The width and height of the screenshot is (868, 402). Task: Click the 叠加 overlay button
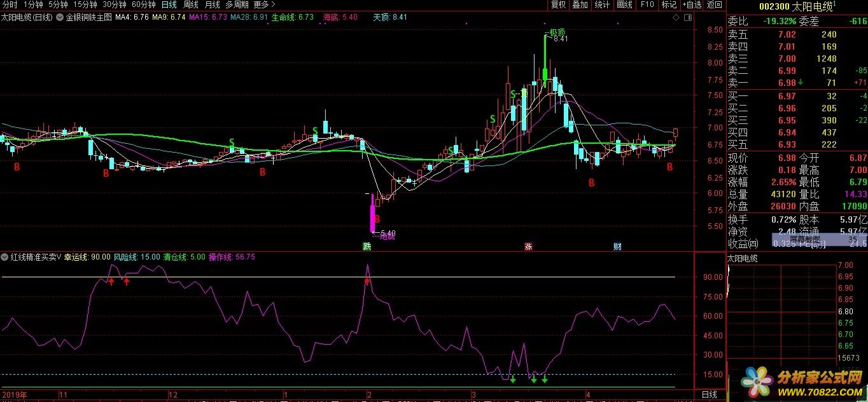[580, 4]
